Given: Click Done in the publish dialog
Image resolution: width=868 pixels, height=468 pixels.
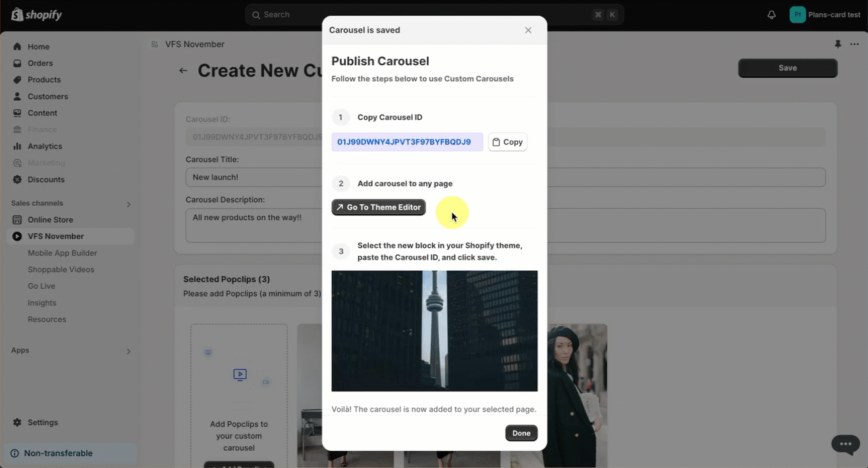Looking at the screenshot, I should click(521, 433).
